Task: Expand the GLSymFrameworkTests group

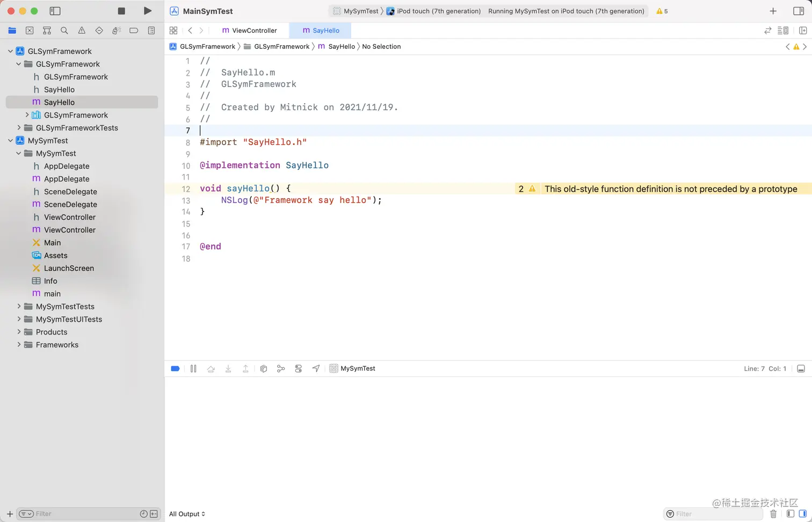Action: [19, 128]
